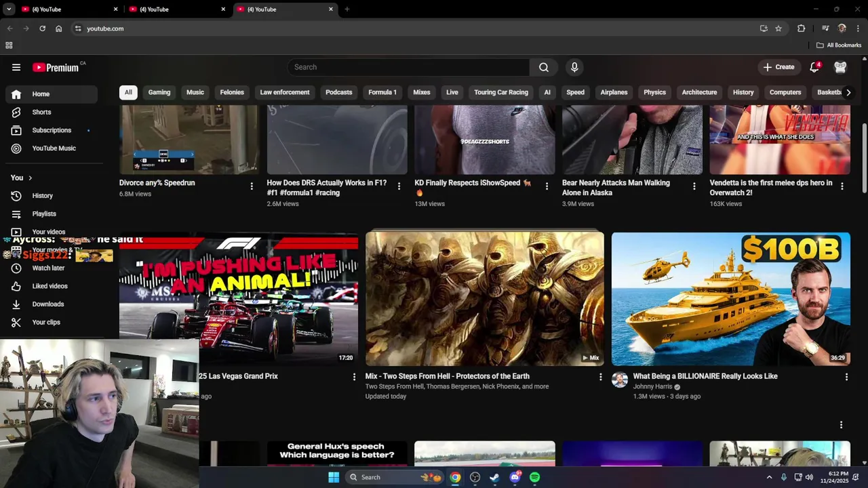
Task: Open options for Divorce any% Speedrun
Action: [x=252, y=186]
